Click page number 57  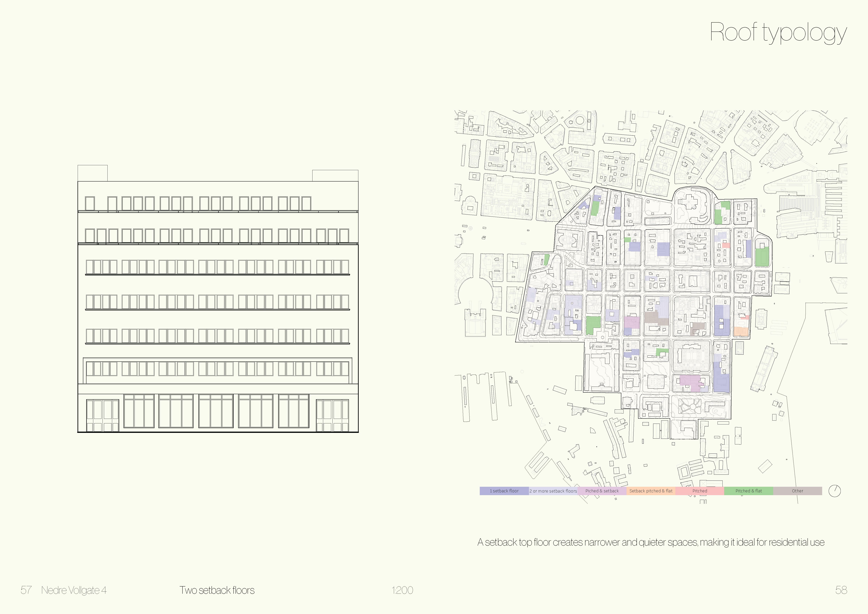26,590
